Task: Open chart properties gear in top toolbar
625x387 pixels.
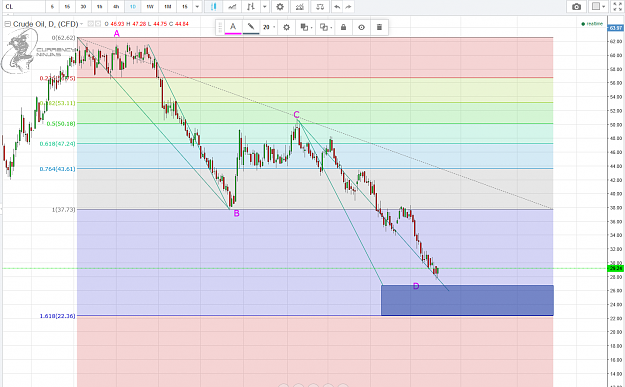Action: pyautogui.click(x=280, y=7)
